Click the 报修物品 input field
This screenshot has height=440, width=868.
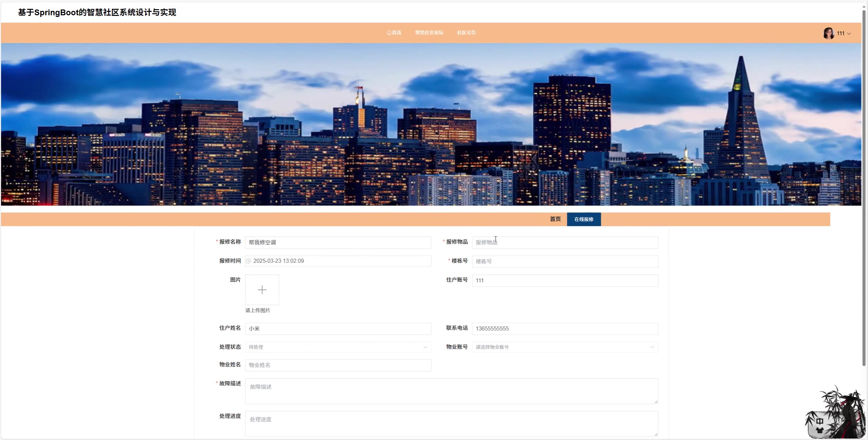coord(565,243)
